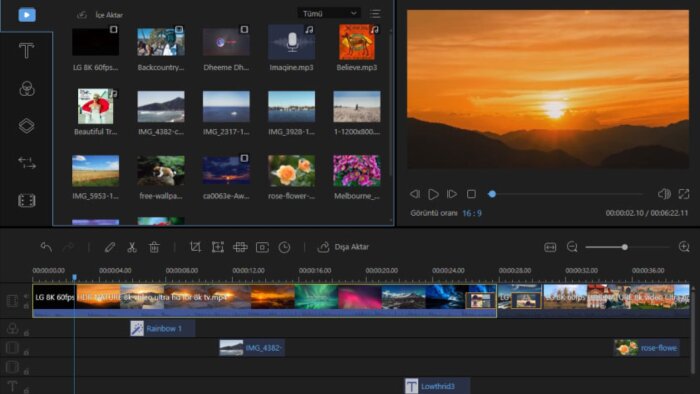
Task: Click the Duration clock icon
Action: click(x=284, y=247)
